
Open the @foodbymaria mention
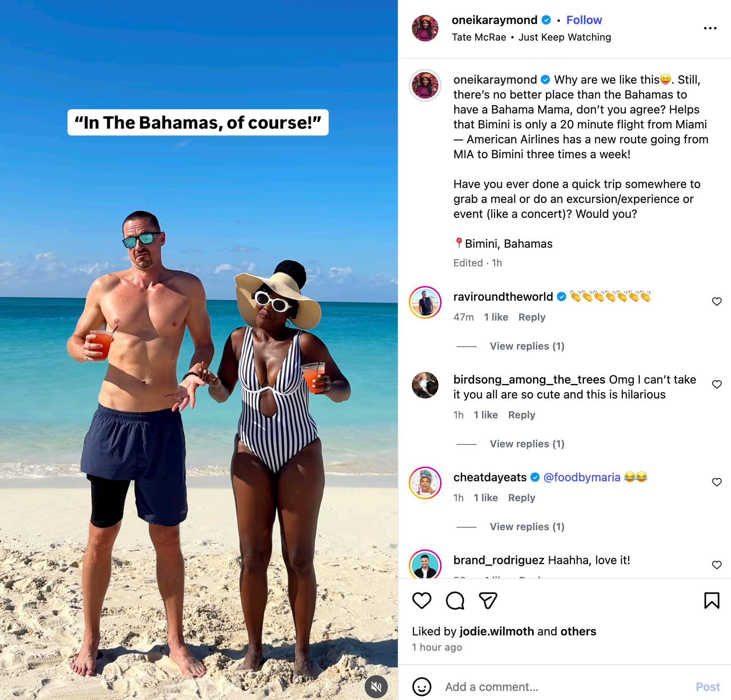(582, 477)
